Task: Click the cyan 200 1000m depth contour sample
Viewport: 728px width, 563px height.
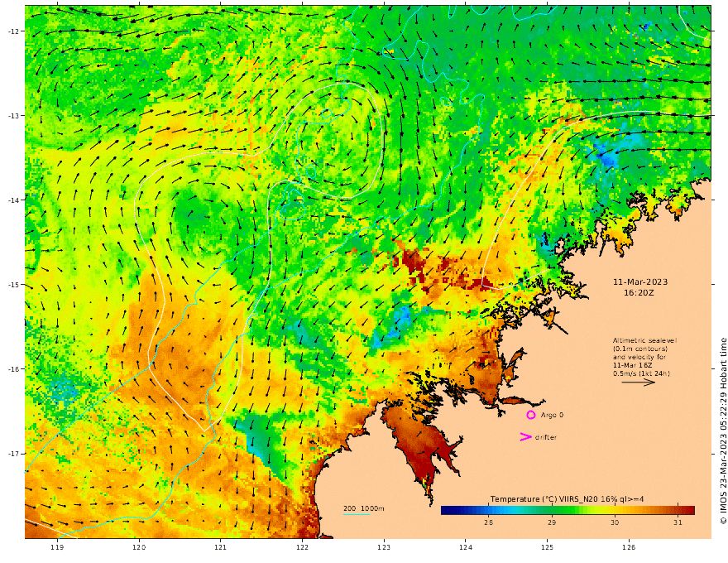Action: [357, 514]
